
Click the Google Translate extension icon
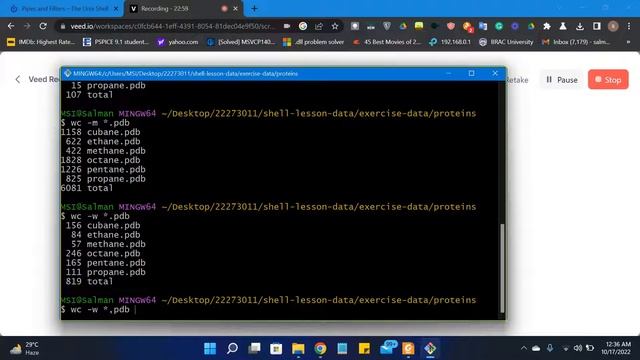click(483, 26)
